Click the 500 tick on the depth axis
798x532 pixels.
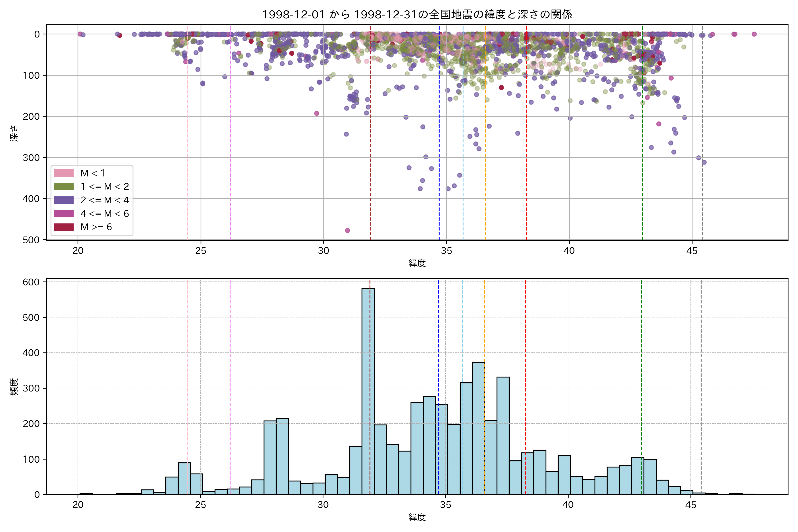pyautogui.click(x=31, y=240)
